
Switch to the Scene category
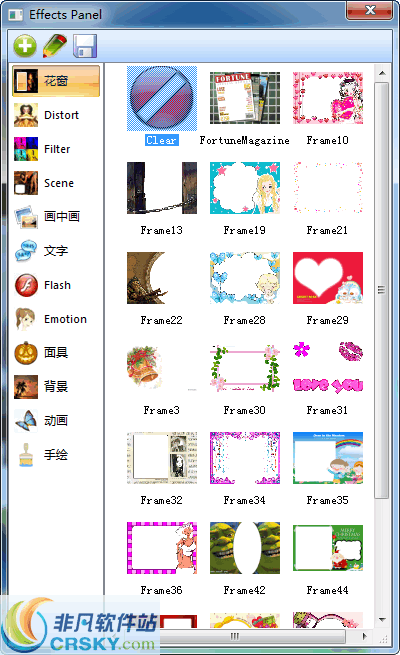click(56, 183)
